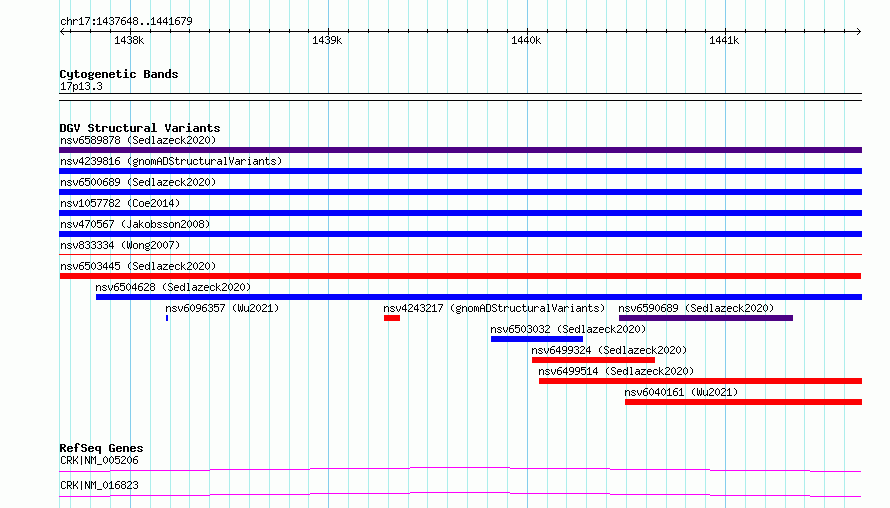This screenshot has width=890, height=508.
Task: Click the right arrow of the ruler
Action: 858,31
